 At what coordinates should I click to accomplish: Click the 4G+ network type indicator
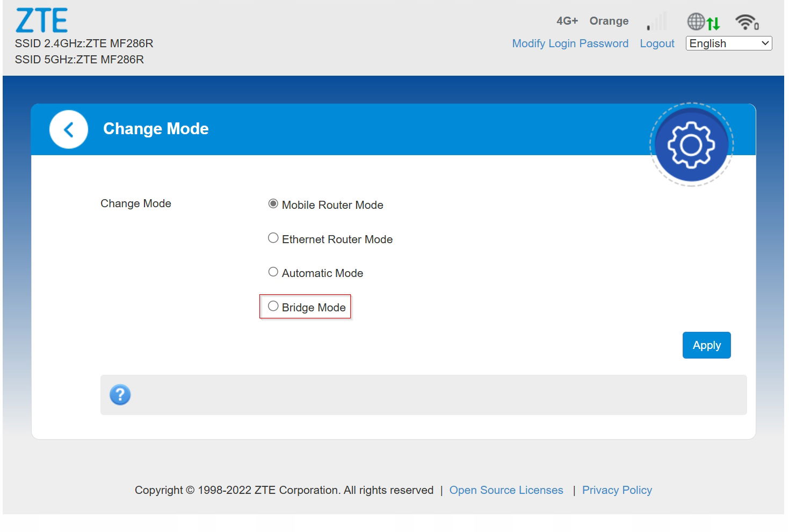567,21
